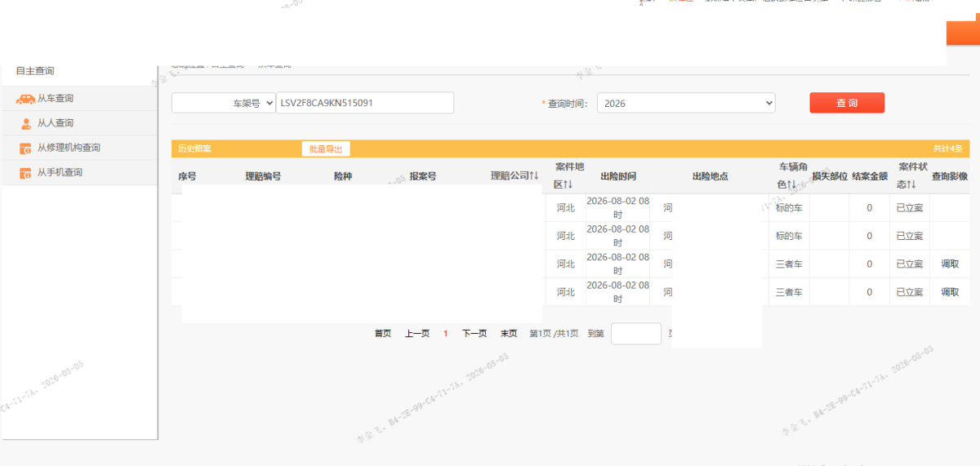The height and width of the screenshot is (466, 980).
Task: Click the 出险时间 column header
Action: click(x=618, y=176)
